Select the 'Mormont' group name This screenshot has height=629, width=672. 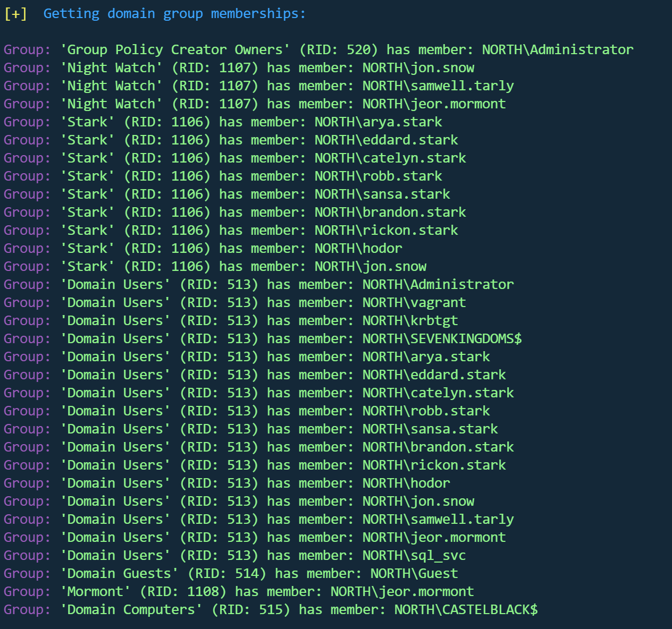click(95, 592)
